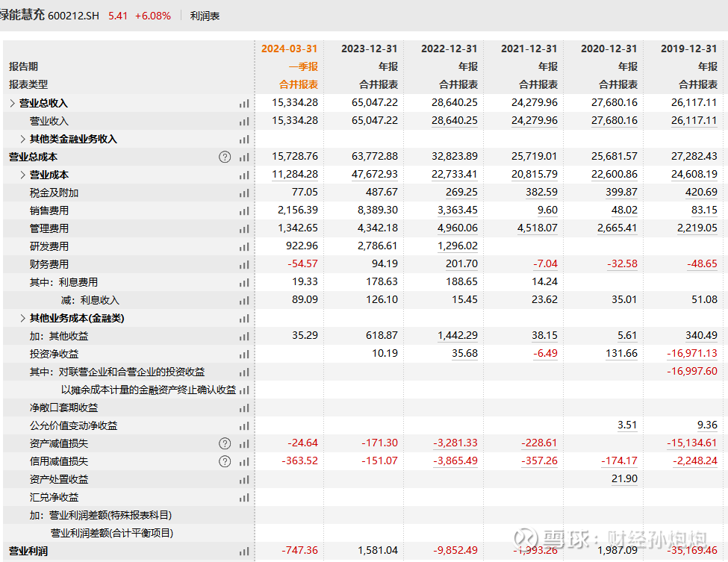This screenshot has width=728, height=562.
Task: Open the chart icon for 管理费用
Action: 244,228
